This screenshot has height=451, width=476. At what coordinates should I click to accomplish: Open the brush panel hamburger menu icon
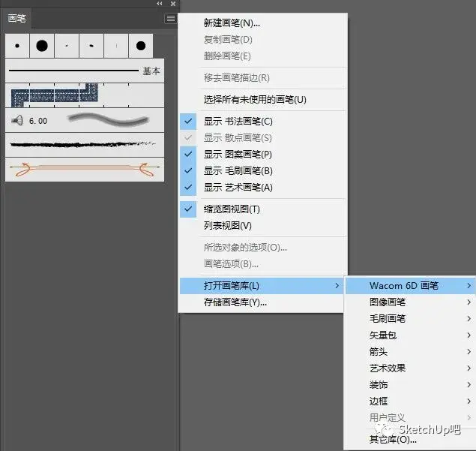coord(171,18)
